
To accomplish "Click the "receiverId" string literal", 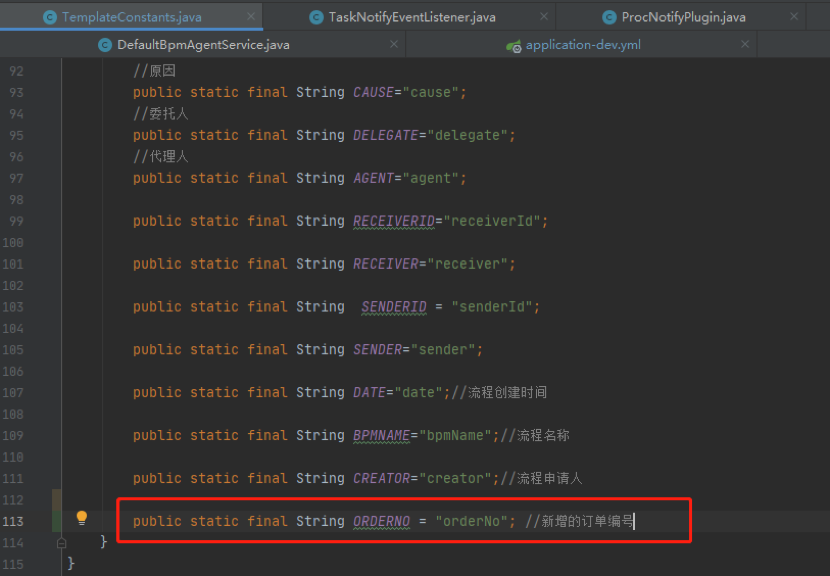I will 492,221.
